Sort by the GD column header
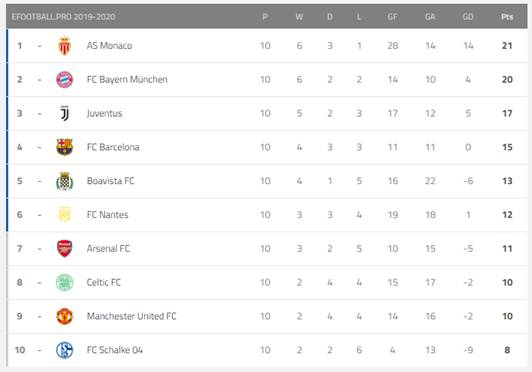532x372 pixels. pyautogui.click(x=468, y=17)
